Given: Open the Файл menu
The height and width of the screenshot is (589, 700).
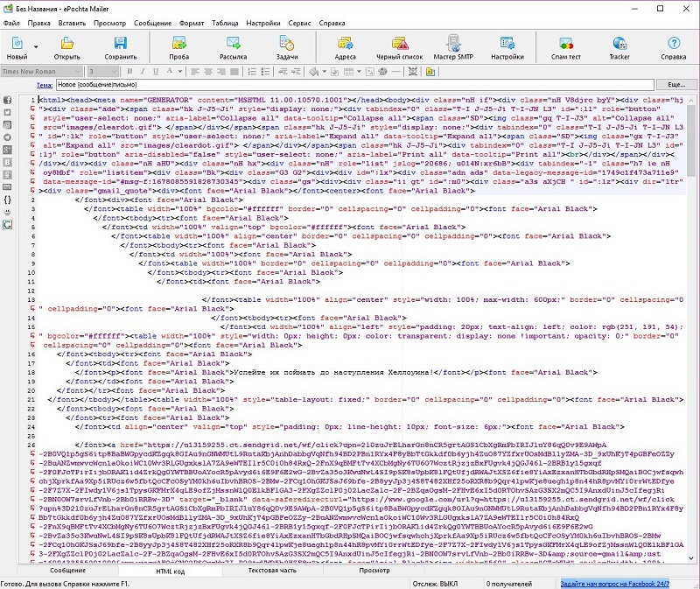Looking at the screenshot, I should [11, 24].
